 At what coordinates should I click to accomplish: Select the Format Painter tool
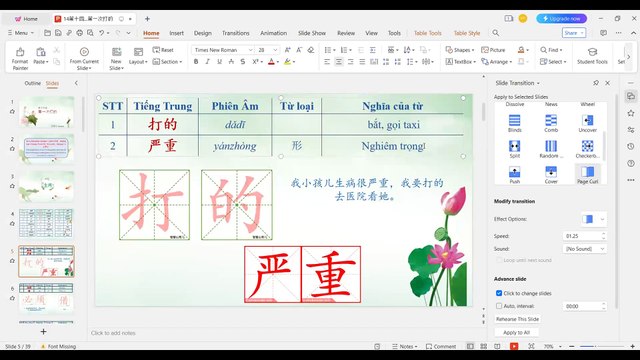[20, 58]
